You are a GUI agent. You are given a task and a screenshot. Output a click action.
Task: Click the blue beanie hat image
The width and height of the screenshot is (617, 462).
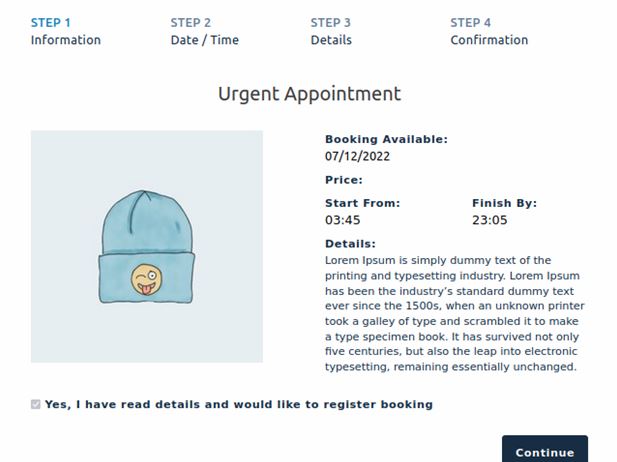[x=146, y=247]
